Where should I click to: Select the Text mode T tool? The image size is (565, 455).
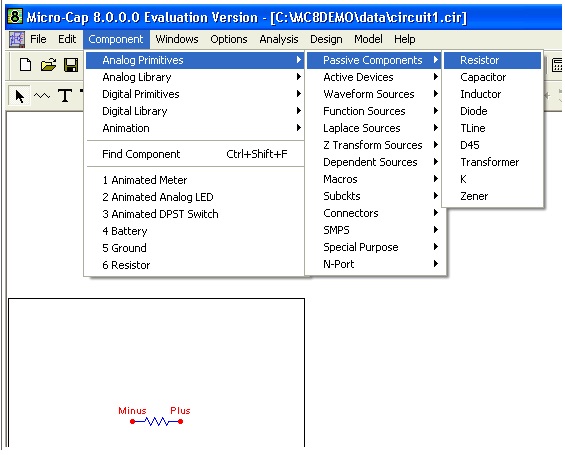(x=65, y=96)
